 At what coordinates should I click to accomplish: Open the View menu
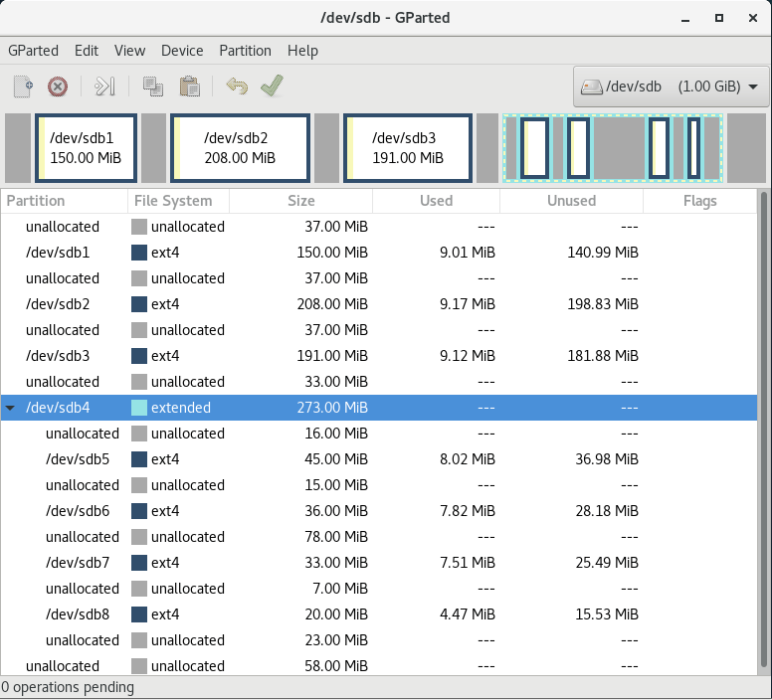click(130, 51)
